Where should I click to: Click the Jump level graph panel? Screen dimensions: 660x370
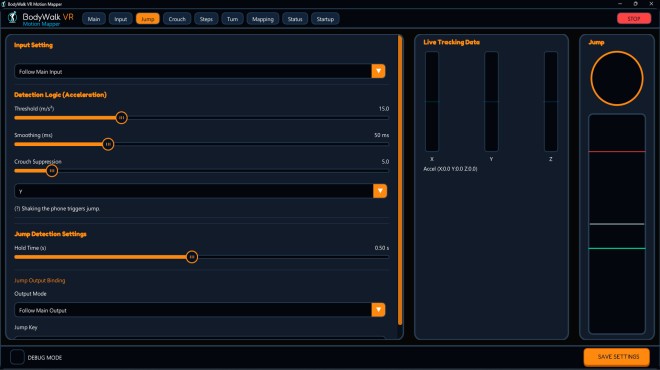617,224
